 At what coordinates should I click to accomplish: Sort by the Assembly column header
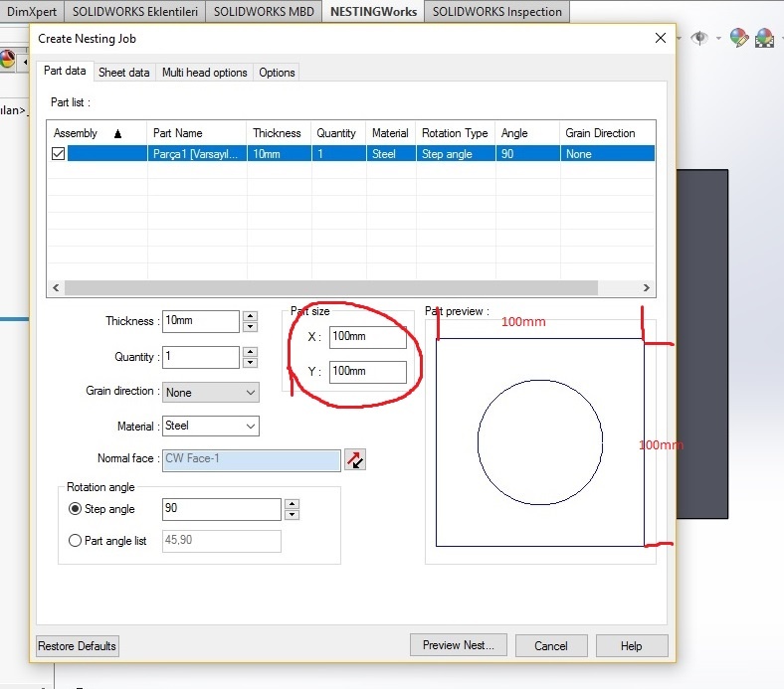coord(97,133)
